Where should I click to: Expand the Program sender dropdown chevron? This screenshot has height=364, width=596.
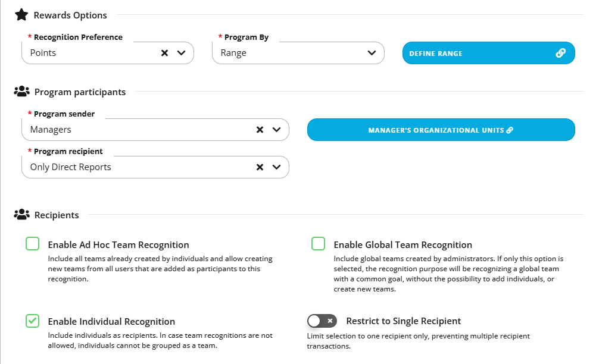[277, 130]
